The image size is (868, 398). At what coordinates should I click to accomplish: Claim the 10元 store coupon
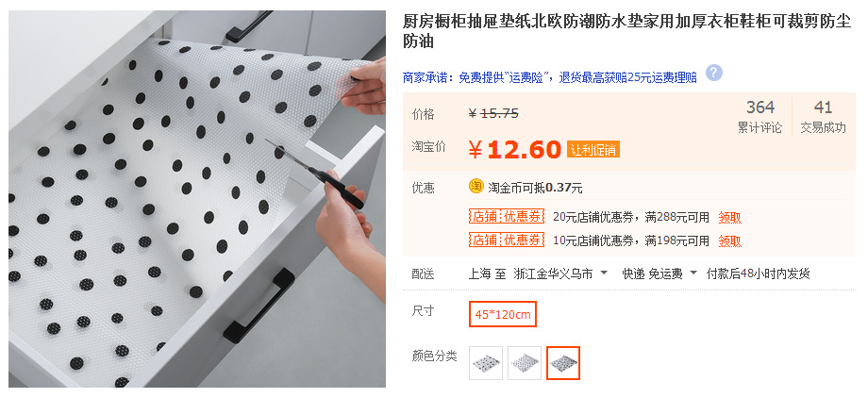click(729, 240)
